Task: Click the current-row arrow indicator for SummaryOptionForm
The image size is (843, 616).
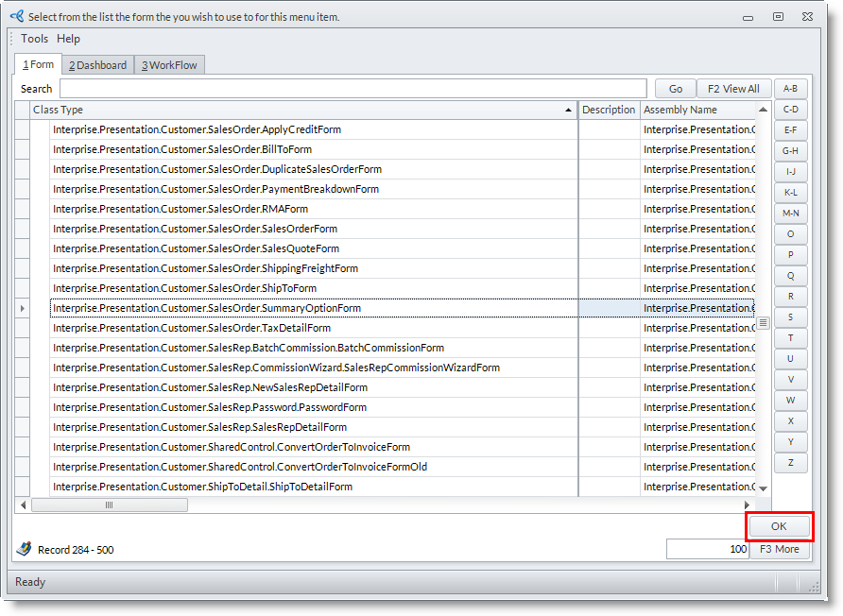Action: (x=23, y=308)
